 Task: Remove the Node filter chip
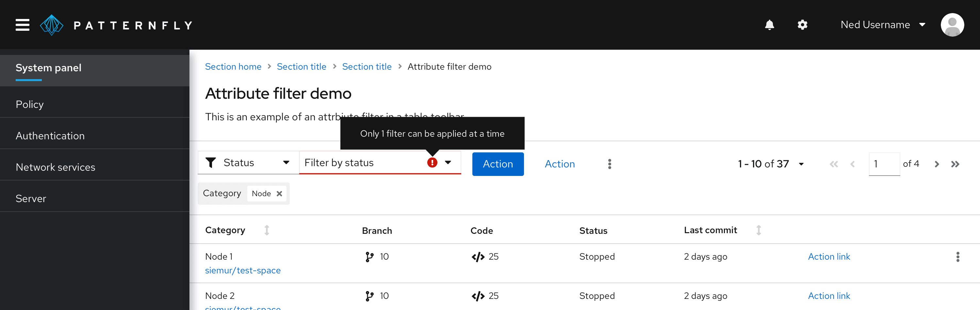[x=279, y=194]
